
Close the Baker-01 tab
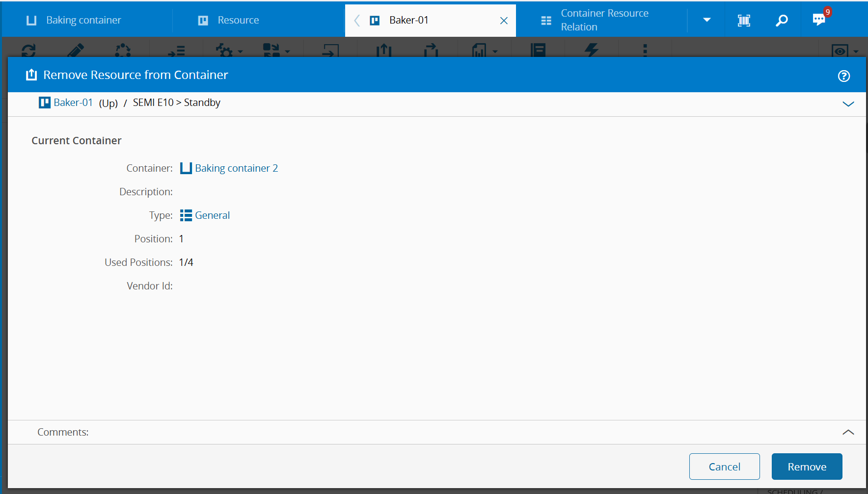coord(504,21)
